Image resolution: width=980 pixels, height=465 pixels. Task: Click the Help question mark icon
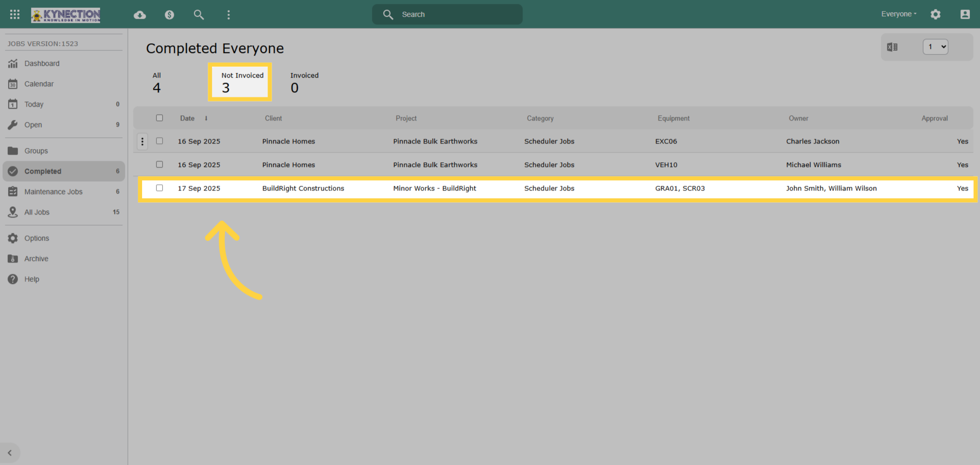[x=13, y=279]
